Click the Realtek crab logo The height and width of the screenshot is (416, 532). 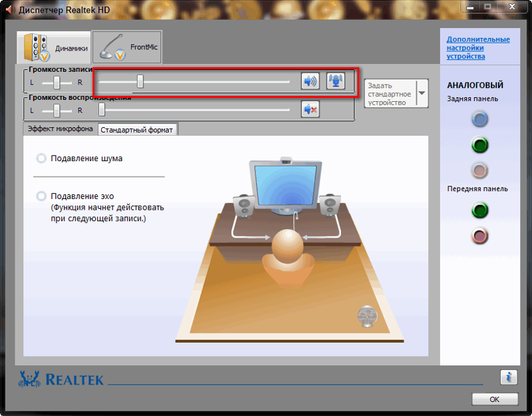point(29,379)
